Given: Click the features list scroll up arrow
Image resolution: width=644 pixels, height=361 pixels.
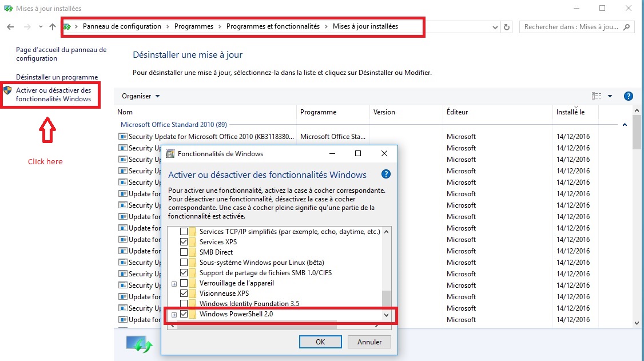Looking at the screenshot, I should coord(386,232).
